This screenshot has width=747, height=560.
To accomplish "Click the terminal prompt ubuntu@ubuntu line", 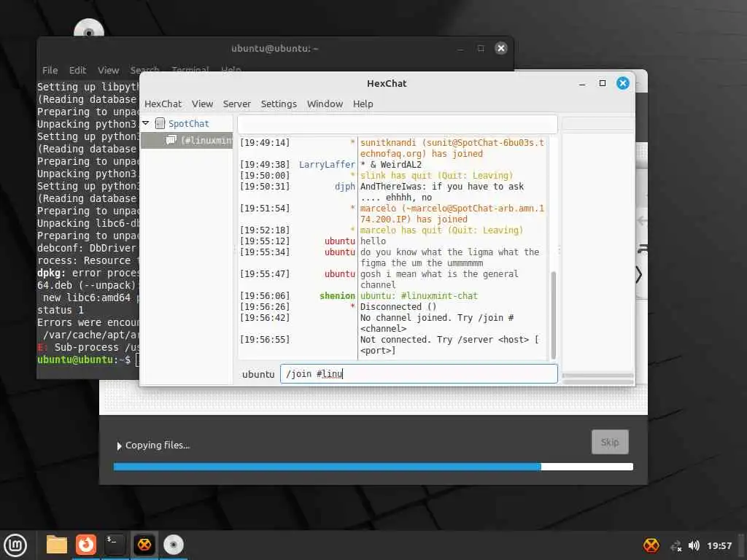I will pos(84,359).
